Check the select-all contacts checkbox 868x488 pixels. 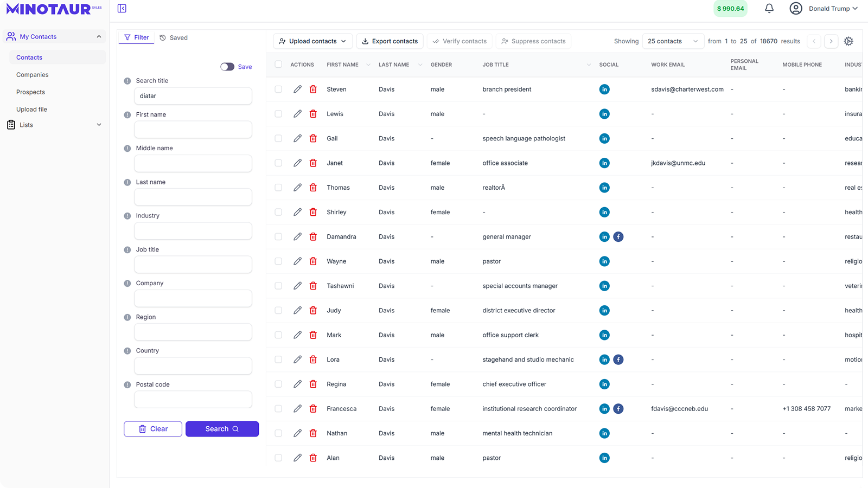278,65
